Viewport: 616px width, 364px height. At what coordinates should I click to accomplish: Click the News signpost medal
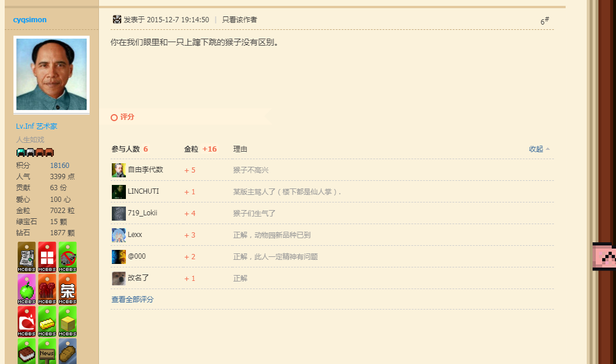(47, 351)
